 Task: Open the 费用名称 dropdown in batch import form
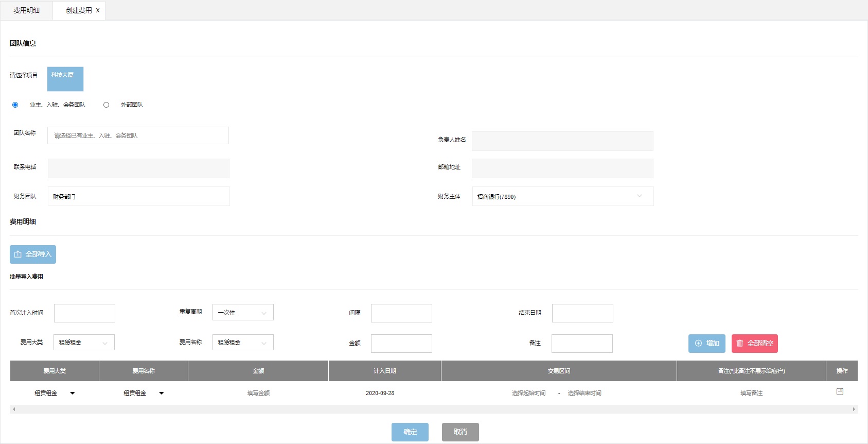pyautogui.click(x=243, y=343)
